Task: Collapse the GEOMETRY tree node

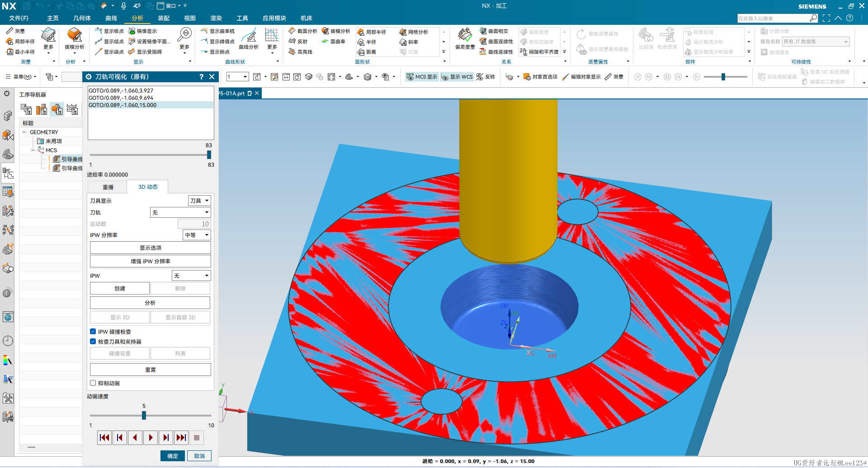Action: click(x=24, y=132)
